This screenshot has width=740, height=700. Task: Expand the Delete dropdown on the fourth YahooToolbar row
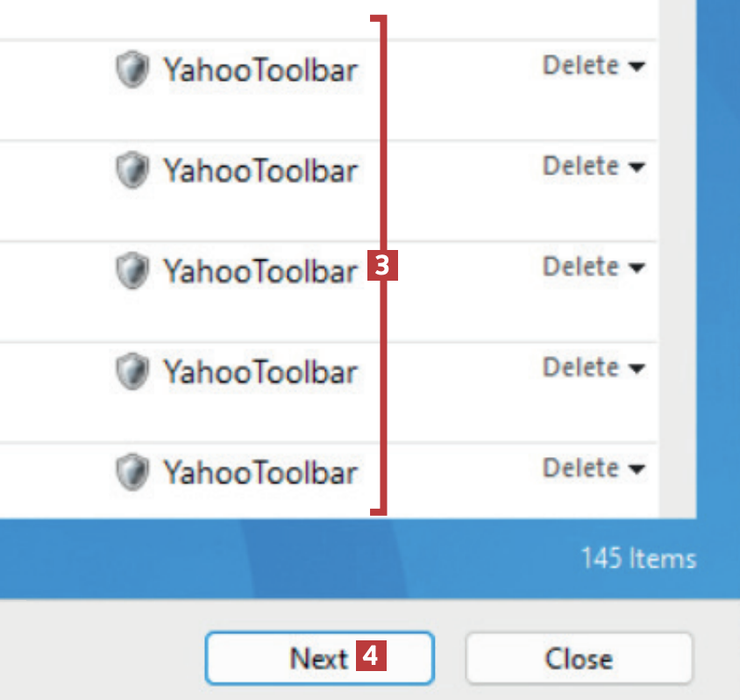[x=594, y=367]
